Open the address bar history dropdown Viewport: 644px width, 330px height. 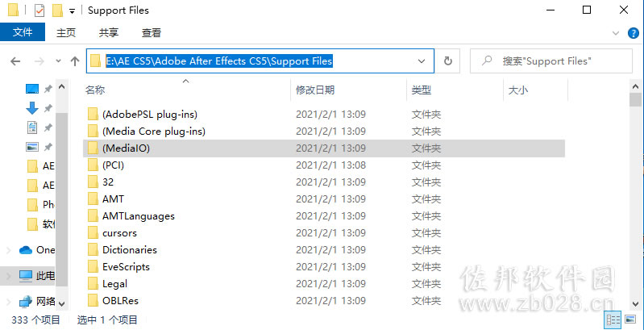pos(422,61)
